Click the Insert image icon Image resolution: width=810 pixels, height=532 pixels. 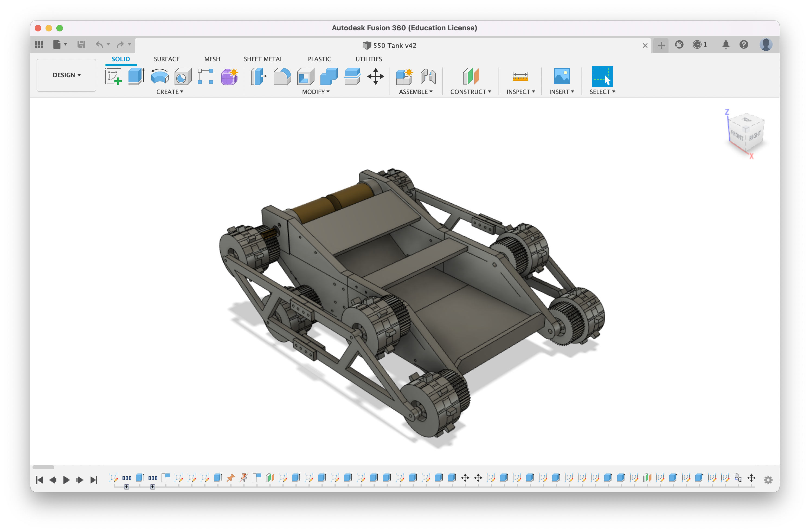[562, 76]
